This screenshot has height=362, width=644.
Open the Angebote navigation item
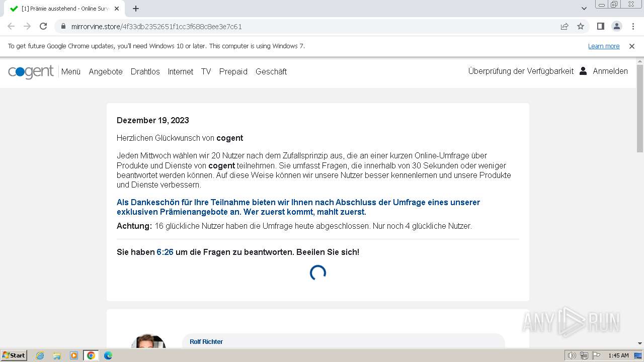coord(106,71)
